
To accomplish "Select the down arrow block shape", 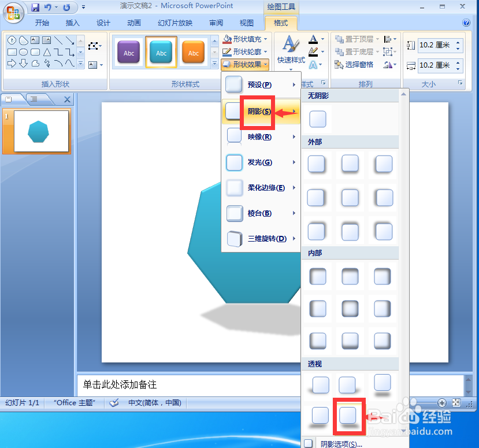I will 23,63.
